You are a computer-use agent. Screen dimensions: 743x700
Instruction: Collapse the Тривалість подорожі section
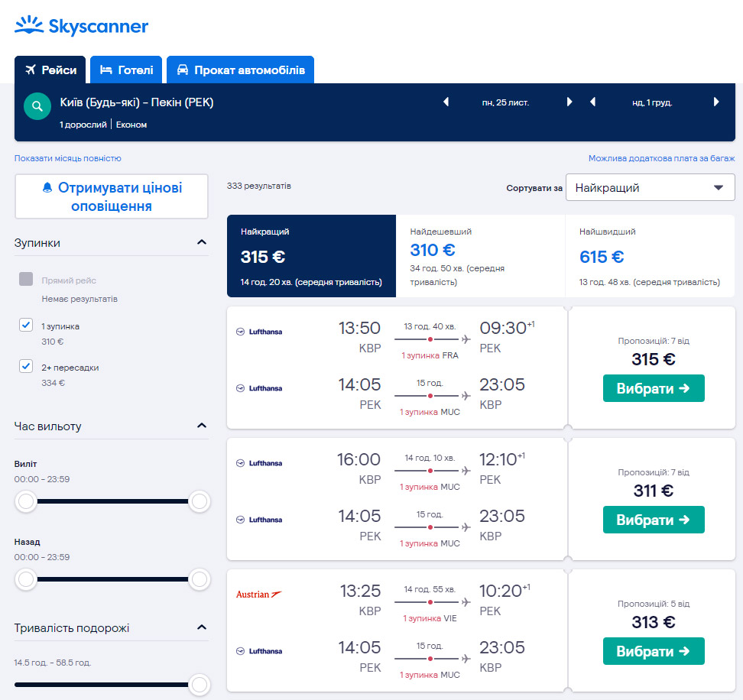pyautogui.click(x=202, y=627)
